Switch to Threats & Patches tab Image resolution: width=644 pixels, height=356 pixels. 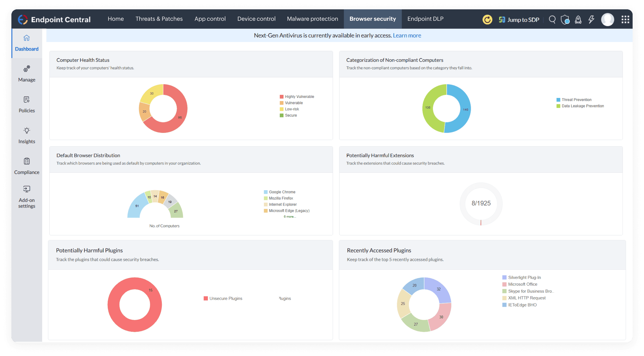click(159, 19)
